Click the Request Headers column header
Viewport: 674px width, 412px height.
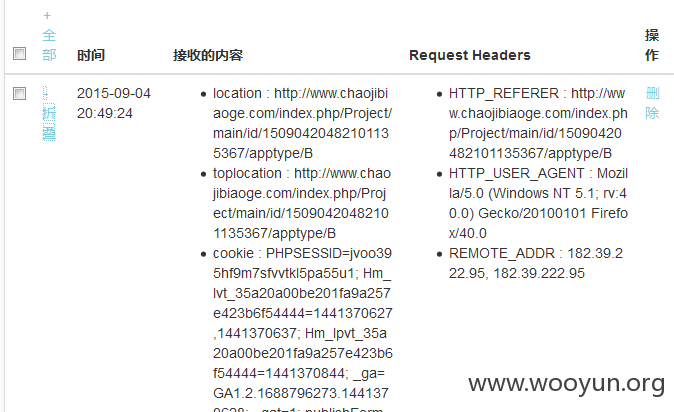pyautogui.click(x=470, y=55)
